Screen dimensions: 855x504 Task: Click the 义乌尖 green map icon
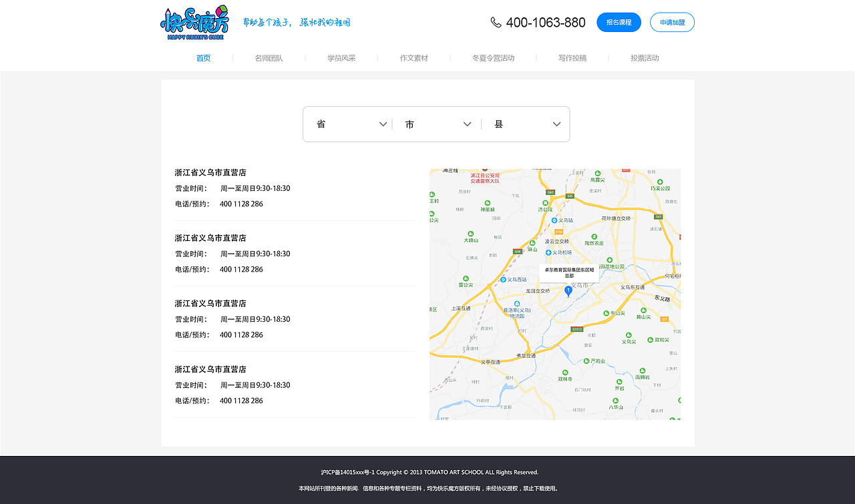coord(629,335)
